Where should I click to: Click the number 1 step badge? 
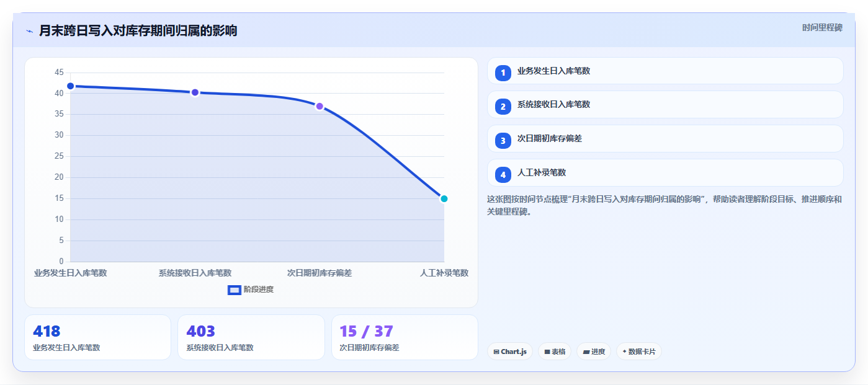click(503, 73)
